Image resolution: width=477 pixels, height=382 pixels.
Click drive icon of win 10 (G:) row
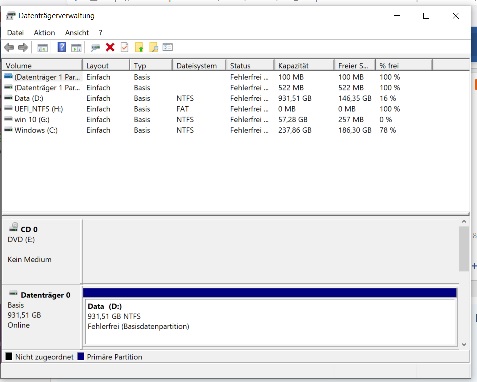click(8, 119)
